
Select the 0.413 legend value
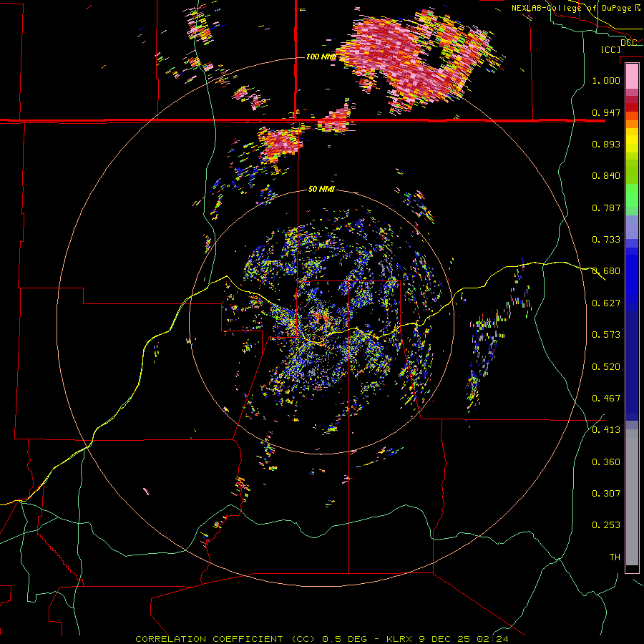click(606, 430)
